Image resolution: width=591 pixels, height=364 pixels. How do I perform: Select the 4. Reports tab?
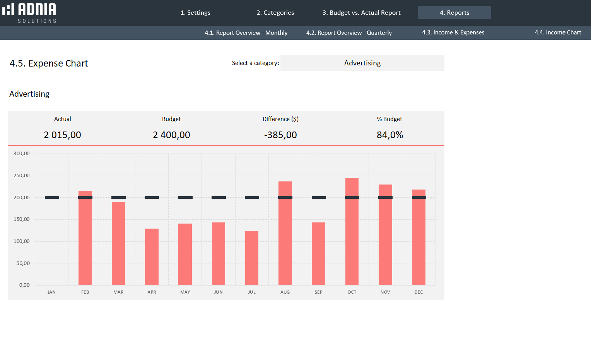pos(454,12)
